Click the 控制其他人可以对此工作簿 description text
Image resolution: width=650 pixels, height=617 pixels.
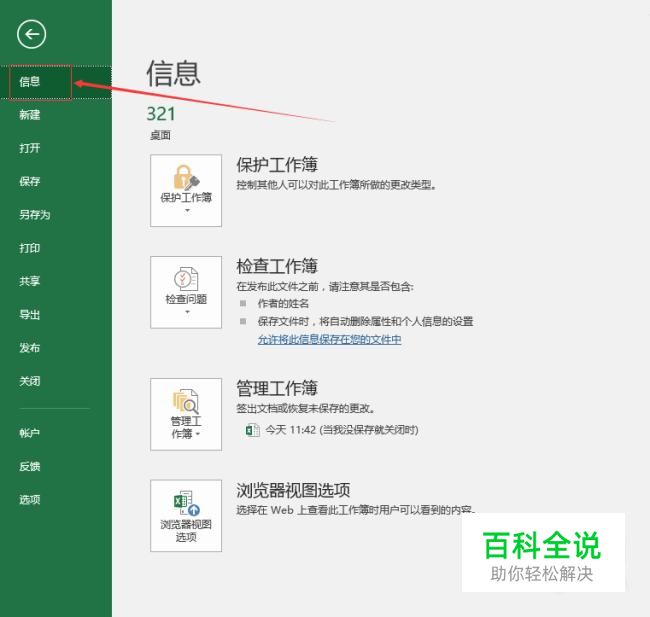[x=336, y=185]
